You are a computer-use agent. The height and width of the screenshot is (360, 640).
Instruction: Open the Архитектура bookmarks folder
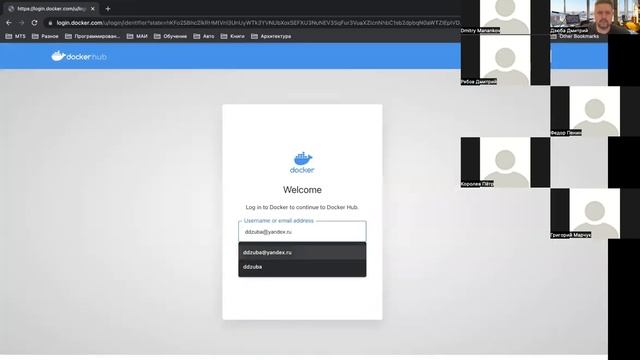(x=271, y=36)
